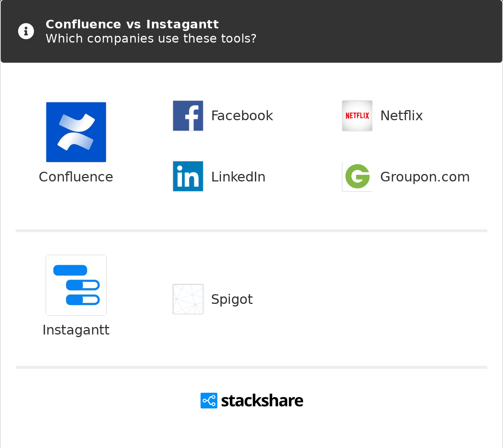Click the Instagantt tool name label
Image resolution: width=503 pixels, height=448 pixels.
(x=76, y=330)
